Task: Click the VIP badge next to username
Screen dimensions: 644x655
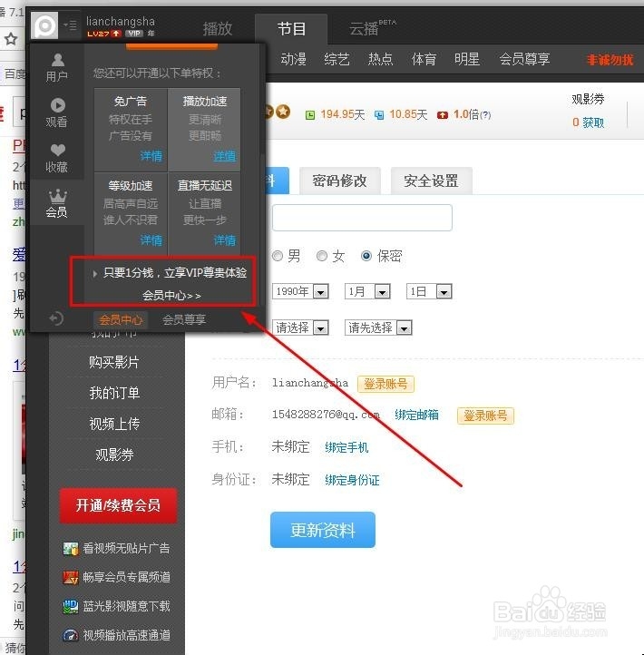Action: [x=134, y=34]
